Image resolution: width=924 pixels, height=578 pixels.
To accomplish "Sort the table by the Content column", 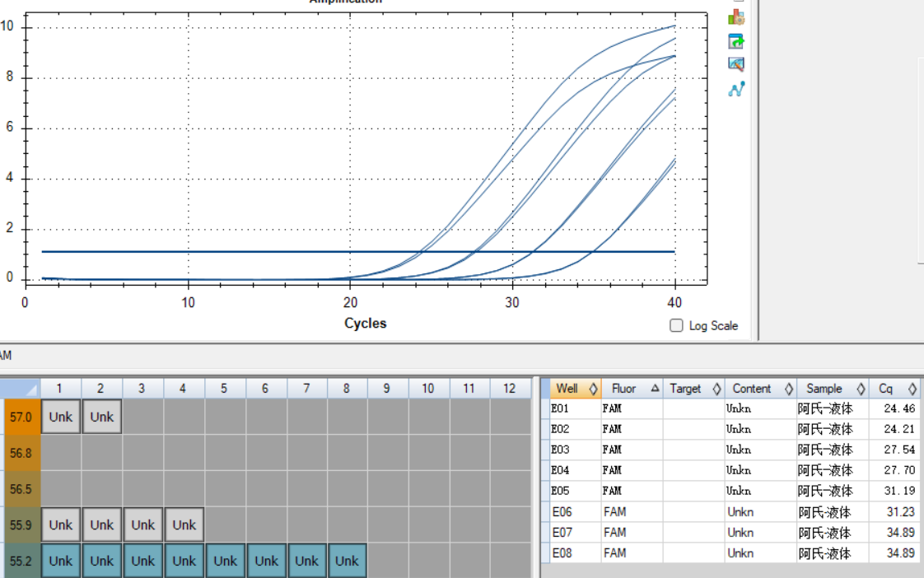I will pos(760,389).
